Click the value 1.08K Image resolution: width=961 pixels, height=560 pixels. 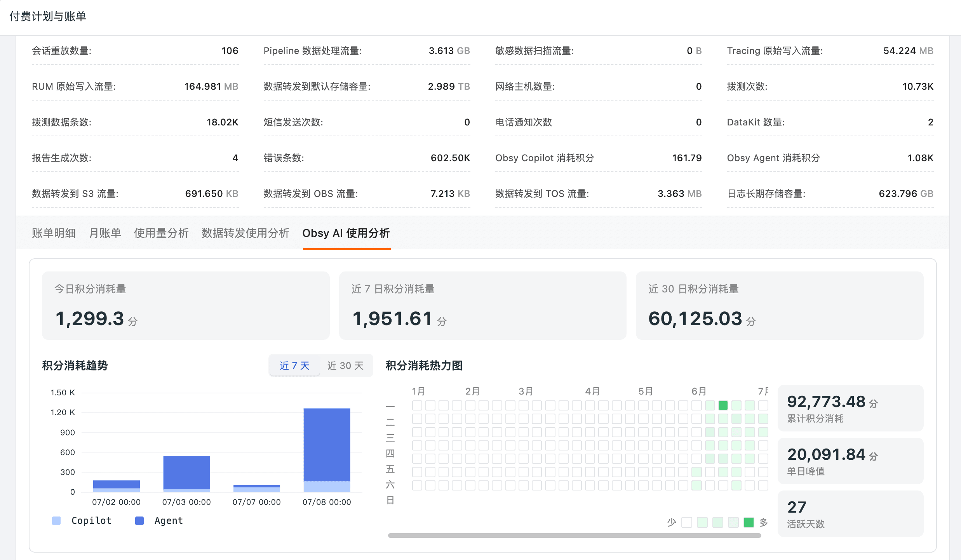(x=920, y=158)
